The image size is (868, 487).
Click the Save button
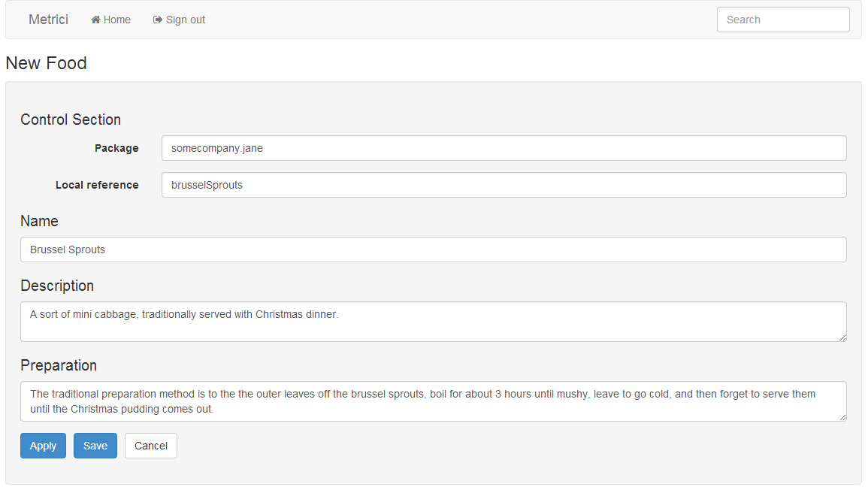pos(95,446)
